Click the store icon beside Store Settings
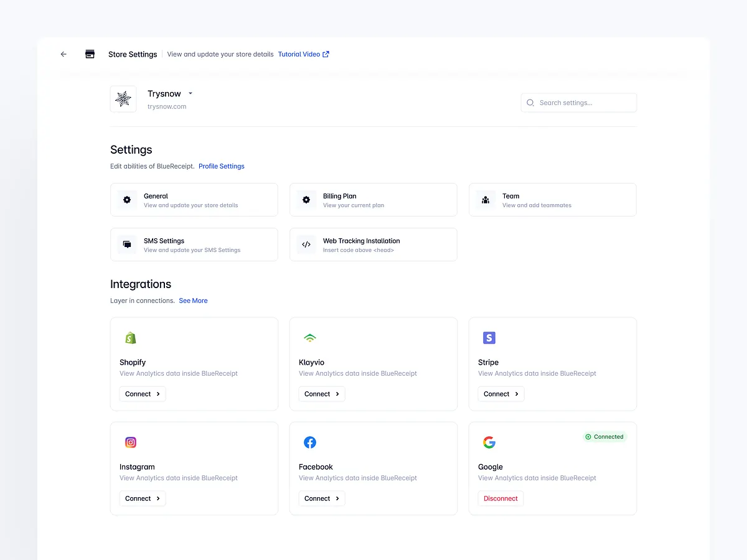The image size is (747, 560). point(90,54)
